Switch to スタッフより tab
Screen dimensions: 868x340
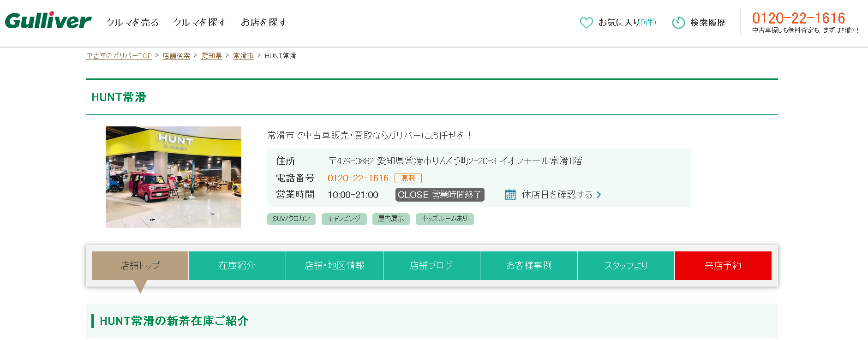tap(626, 266)
